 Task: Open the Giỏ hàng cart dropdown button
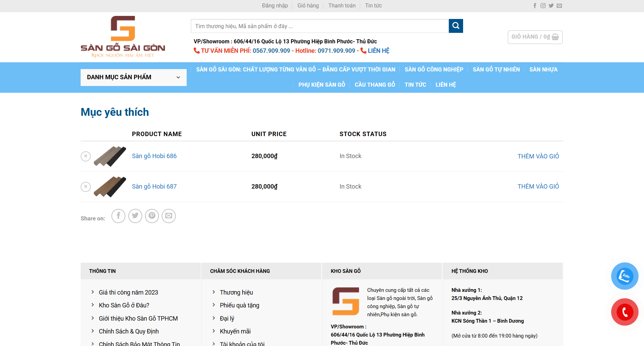[535, 37]
